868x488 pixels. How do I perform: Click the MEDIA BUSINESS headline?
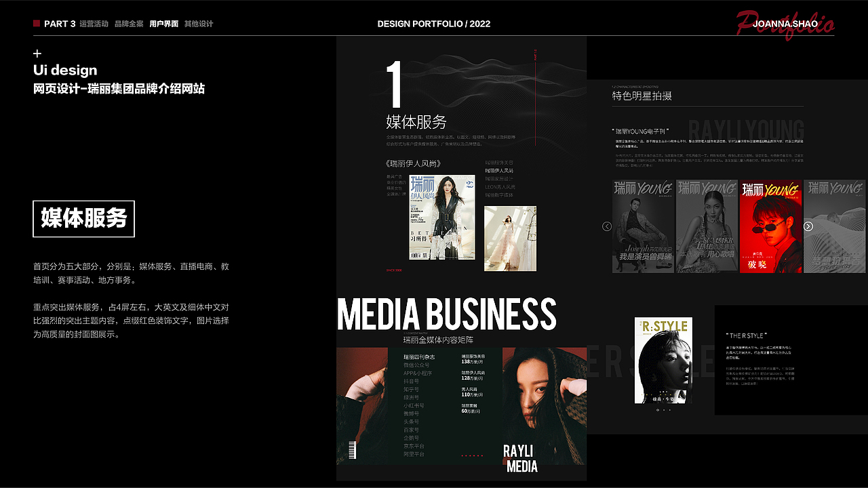447,314
